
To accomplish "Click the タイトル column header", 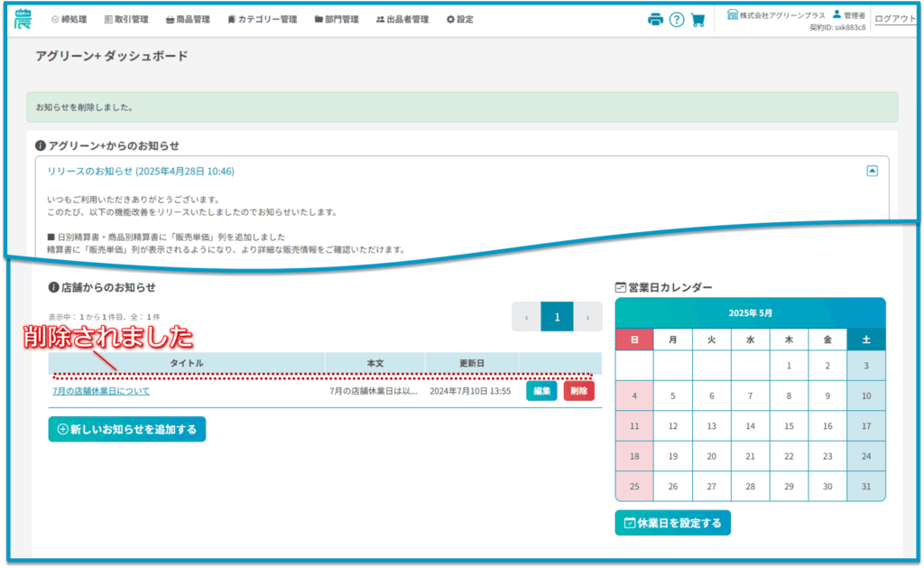I will click(x=187, y=363).
